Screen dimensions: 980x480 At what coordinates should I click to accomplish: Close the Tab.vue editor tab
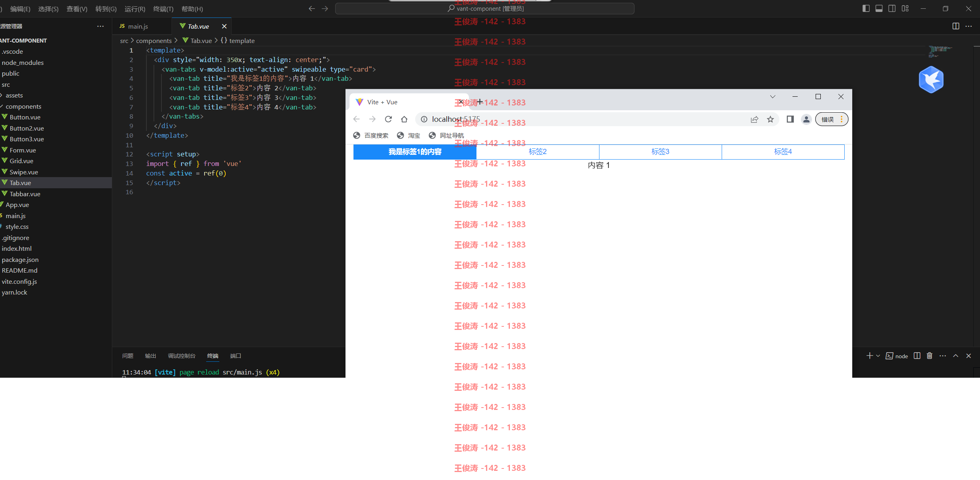pyautogui.click(x=224, y=26)
